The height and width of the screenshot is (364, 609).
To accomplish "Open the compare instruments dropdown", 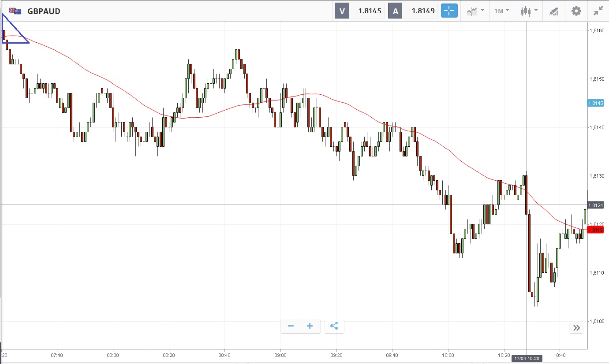I will [x=476, y=11].
